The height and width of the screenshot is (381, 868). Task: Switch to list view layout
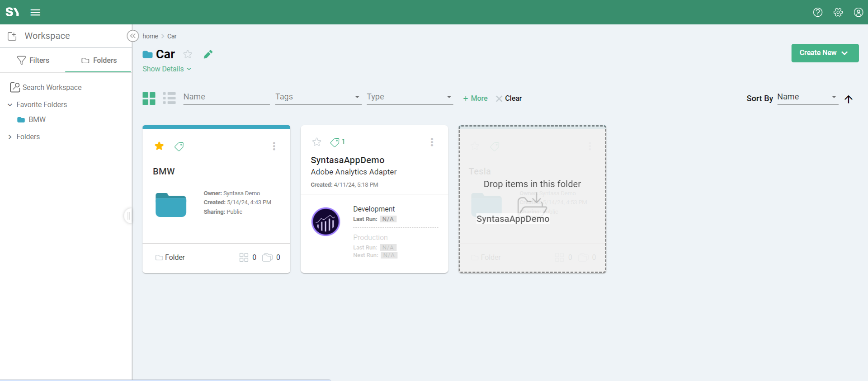(x=169, y=98)
